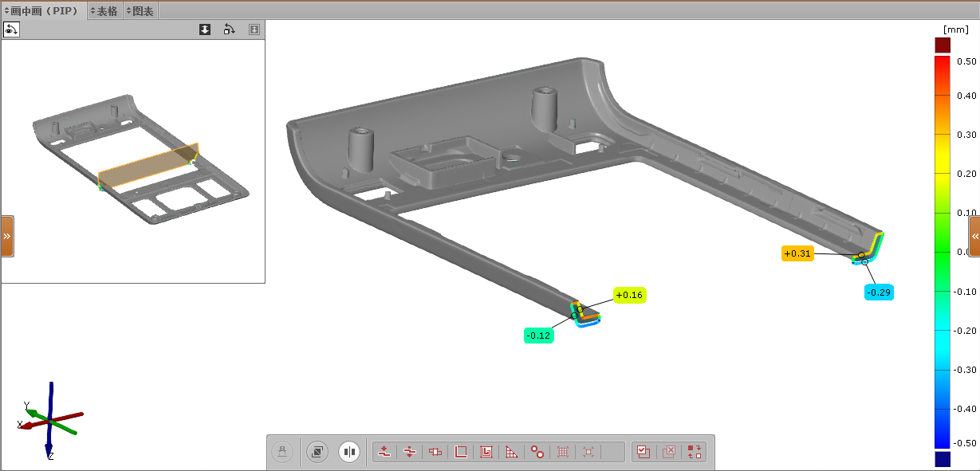Expand the left side panel arrow
This screenshot has height=471, width=980.
point(7,237)
